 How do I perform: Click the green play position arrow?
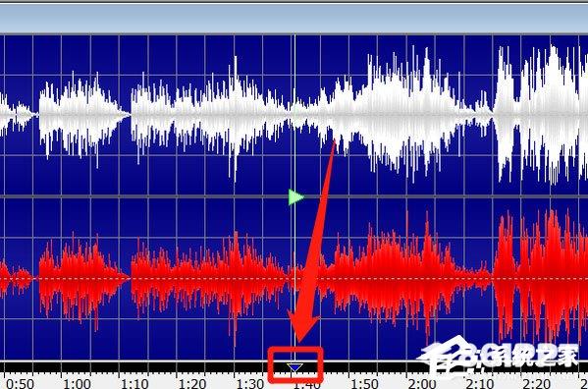pyautogui.click(x=296, y=197)
